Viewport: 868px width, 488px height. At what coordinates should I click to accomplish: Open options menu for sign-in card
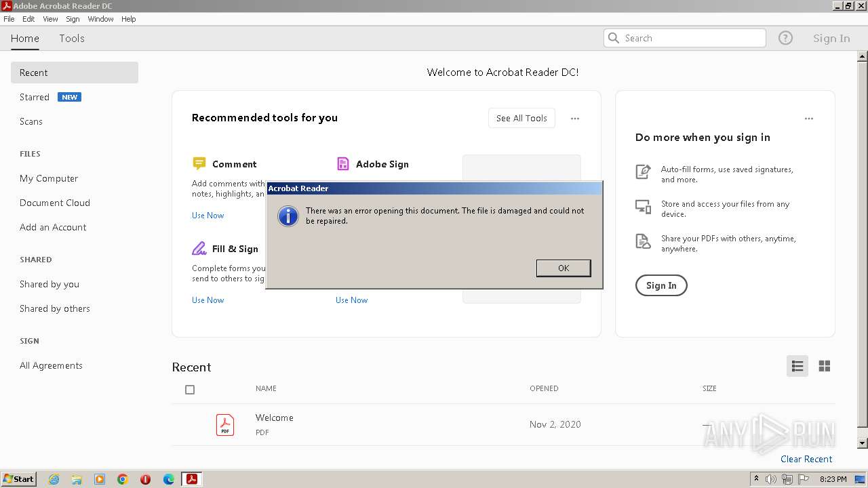click(809, 119)
